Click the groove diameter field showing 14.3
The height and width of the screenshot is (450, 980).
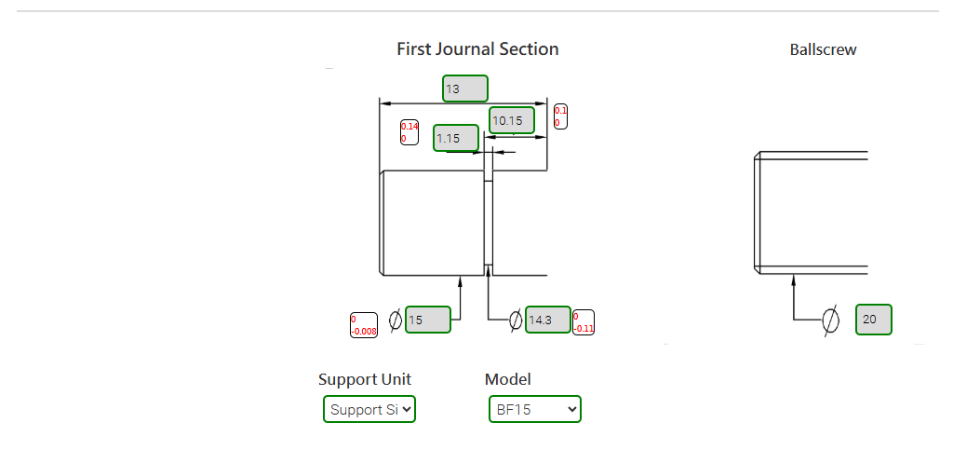pyautogui.click(x=548, y=320)
